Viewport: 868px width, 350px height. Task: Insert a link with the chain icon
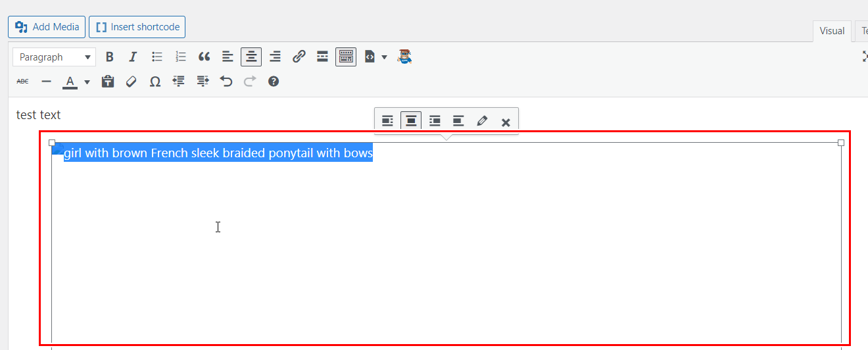tap(299, 57)
